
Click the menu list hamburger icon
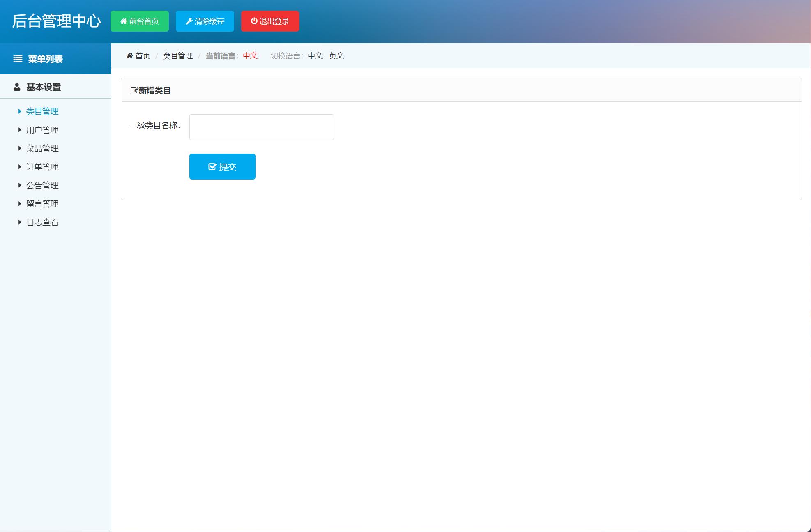click(18, 59)
